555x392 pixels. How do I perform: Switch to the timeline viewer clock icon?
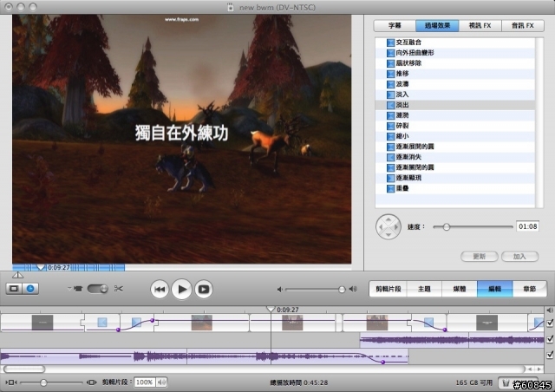coord(30,289)
